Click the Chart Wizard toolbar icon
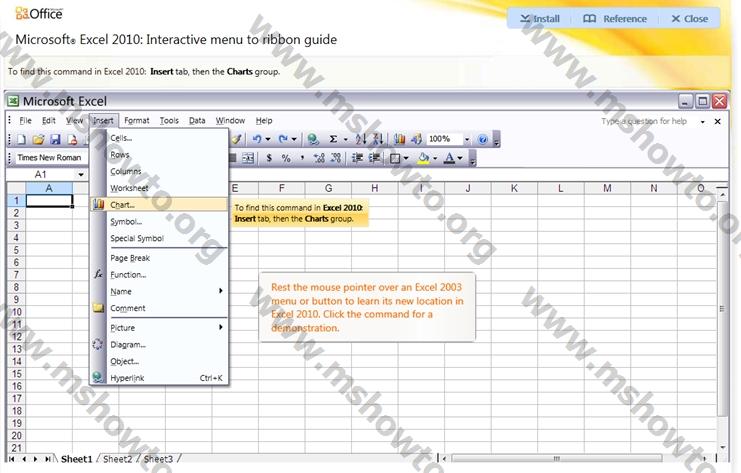Viewport: 741px width, 473px height. coord(400,140)
